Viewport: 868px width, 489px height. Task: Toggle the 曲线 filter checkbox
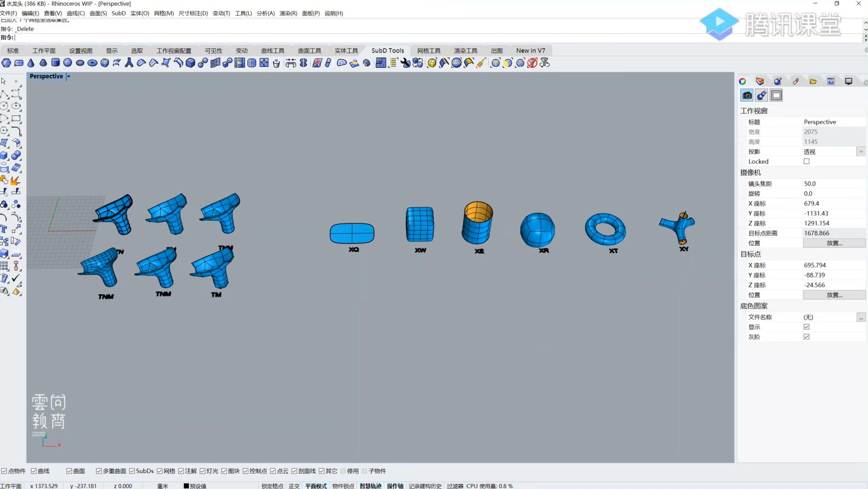pyautogui.click(x=34, y=471)
